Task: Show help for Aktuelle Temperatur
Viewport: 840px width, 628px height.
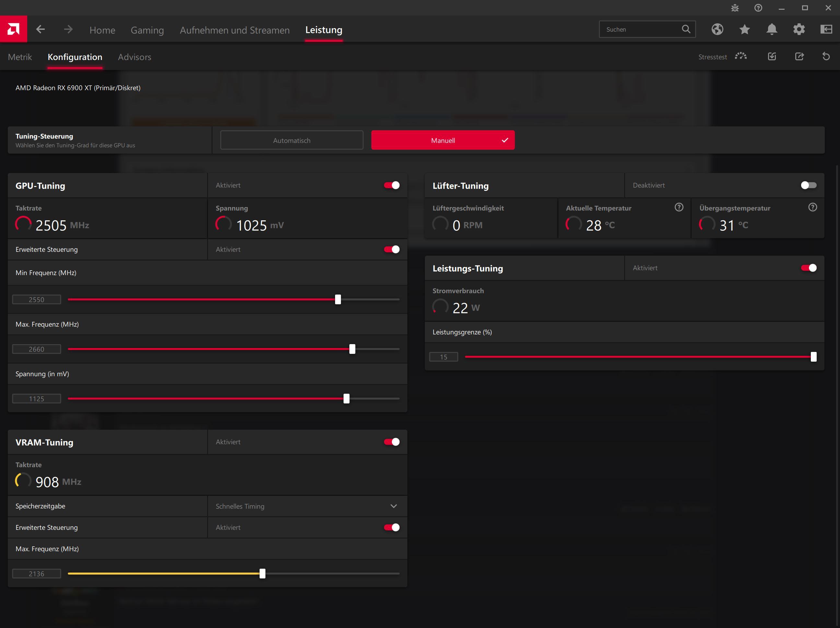Action: click(x=679, y=207)
